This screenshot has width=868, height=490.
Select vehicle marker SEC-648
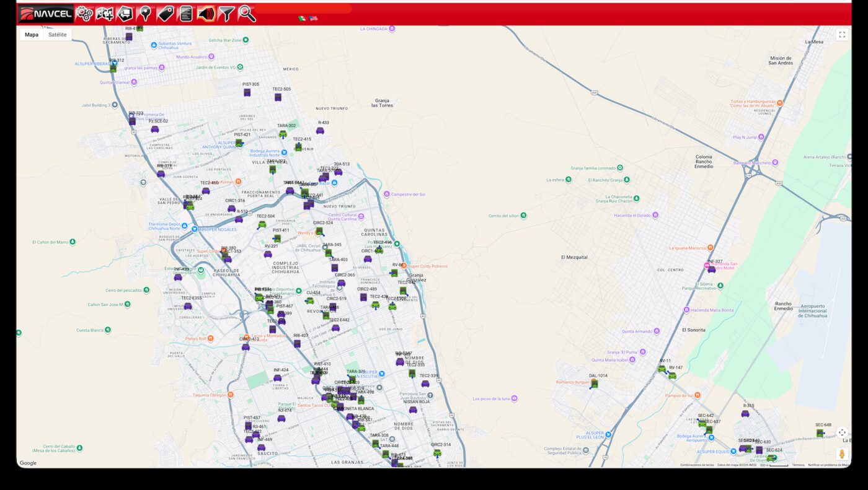click(x=820, y=434)
